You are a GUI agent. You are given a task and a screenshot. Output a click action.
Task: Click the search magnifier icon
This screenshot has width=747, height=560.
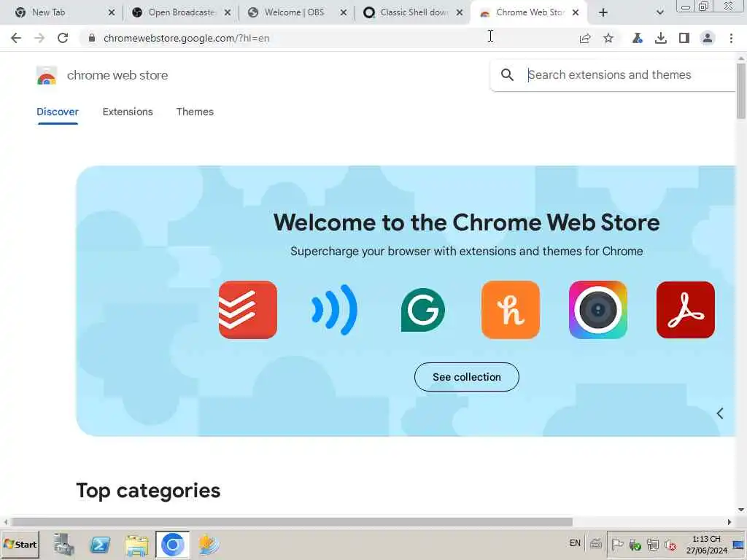pyautogui.click(x=508, y=75)
